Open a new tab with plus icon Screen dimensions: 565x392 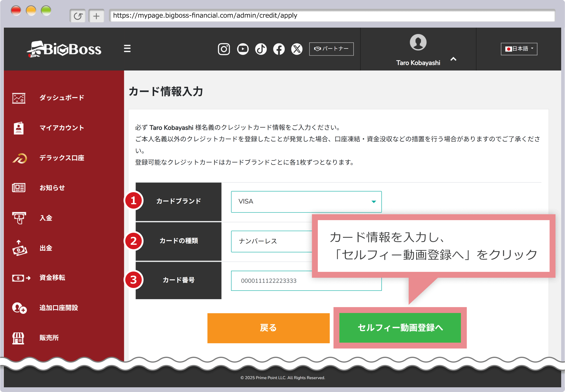[x=96, y=16]
